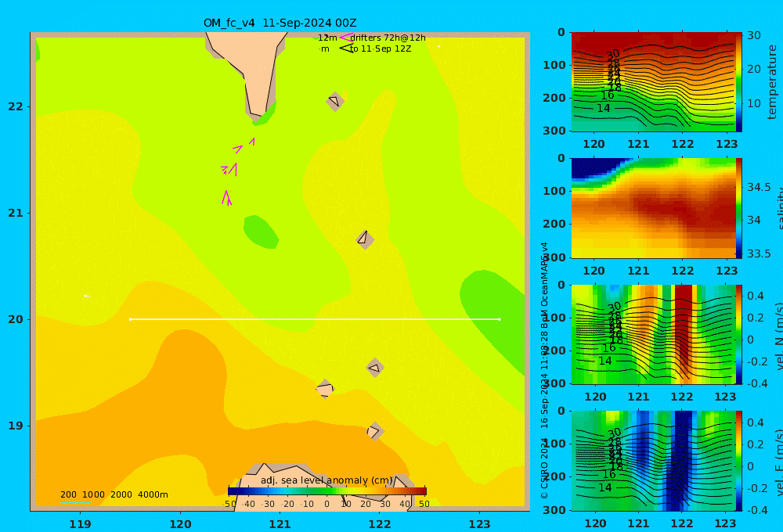
Task: Click the western endpoint of the transect line
Action: coord(130,319)
